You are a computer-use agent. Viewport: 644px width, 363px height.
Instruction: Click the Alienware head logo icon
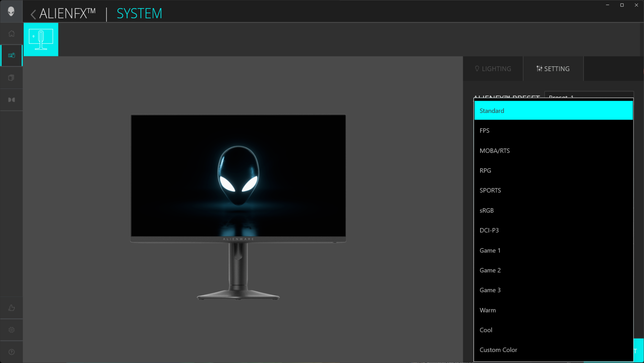(11, 11)
